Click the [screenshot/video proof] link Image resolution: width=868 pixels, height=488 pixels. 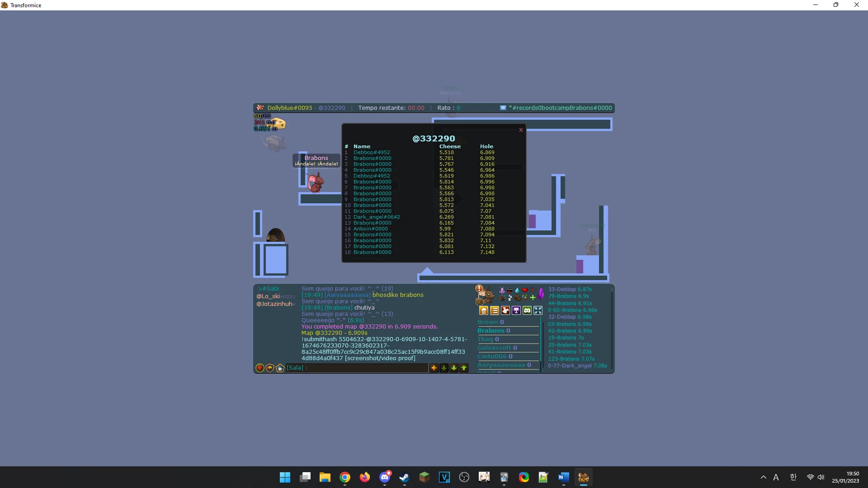(x=380, y=358)
